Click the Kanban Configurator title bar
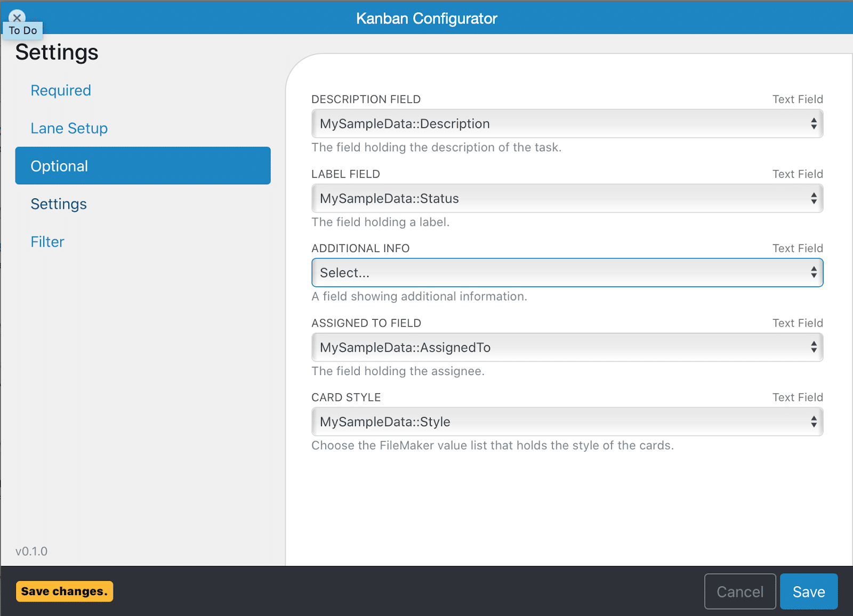The width and height of the screenshot is (853, 616). [426, 18]
